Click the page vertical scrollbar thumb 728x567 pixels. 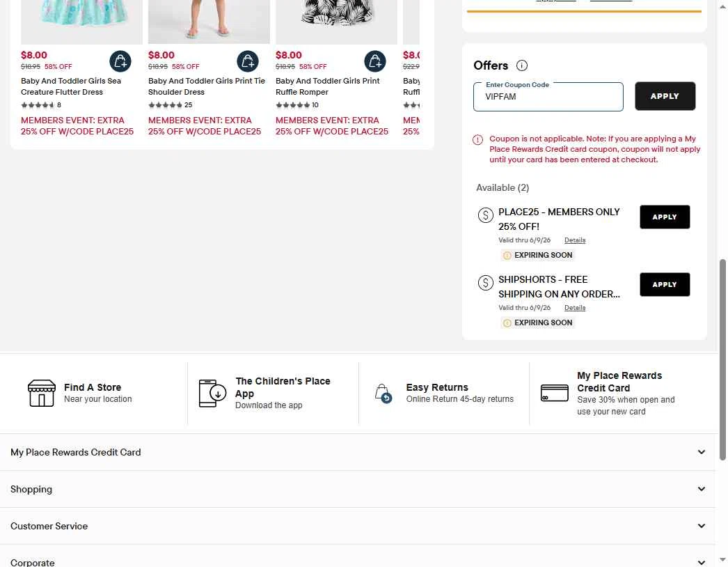click(722, 360)
